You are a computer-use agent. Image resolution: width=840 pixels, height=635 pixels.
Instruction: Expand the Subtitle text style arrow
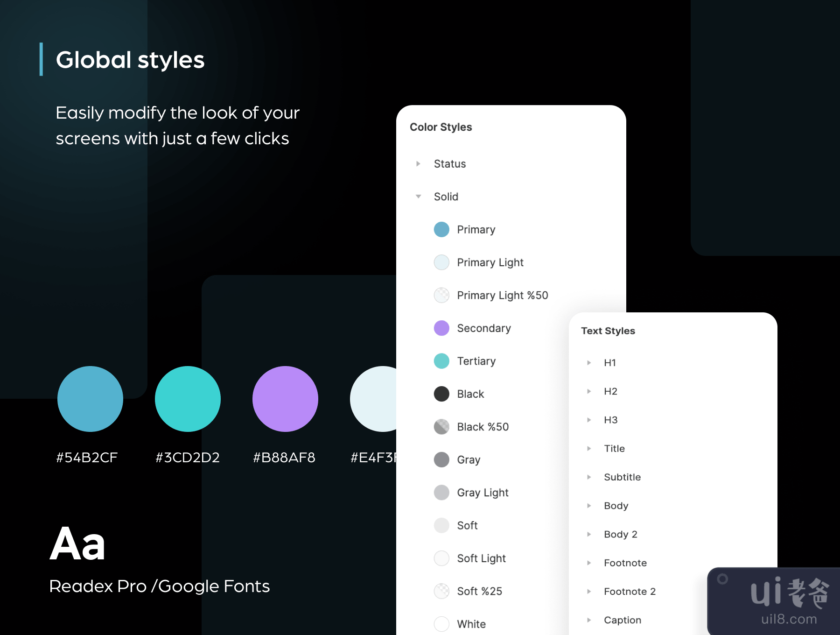589,477
